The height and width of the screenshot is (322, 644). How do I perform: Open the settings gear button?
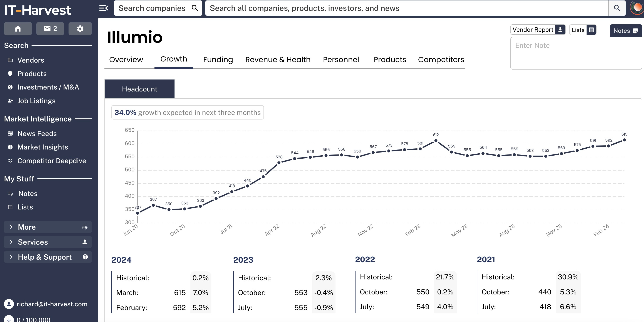(80, 29)
